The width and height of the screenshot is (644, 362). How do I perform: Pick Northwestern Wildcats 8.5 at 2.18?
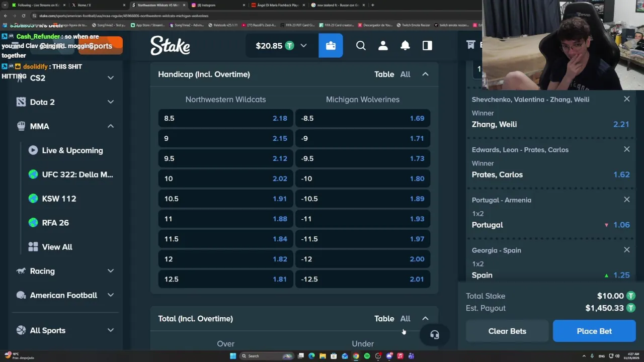tap(225, 118)
